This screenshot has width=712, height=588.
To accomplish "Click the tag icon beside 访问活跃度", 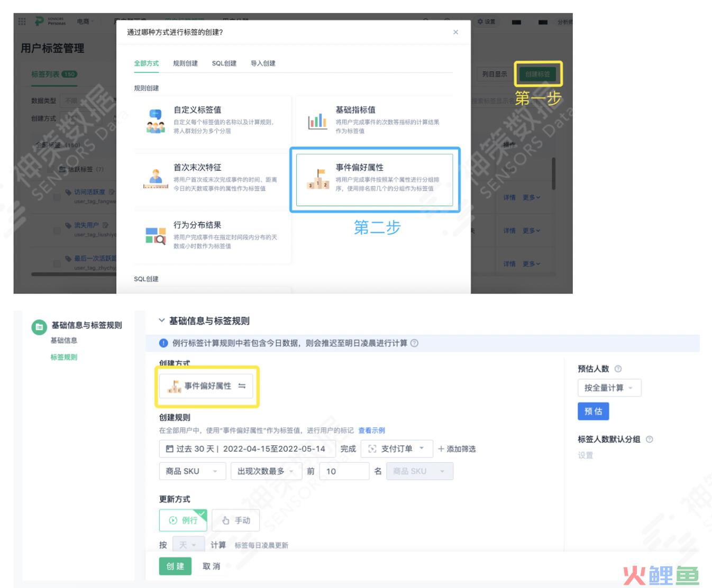I will tap(68, 192).
